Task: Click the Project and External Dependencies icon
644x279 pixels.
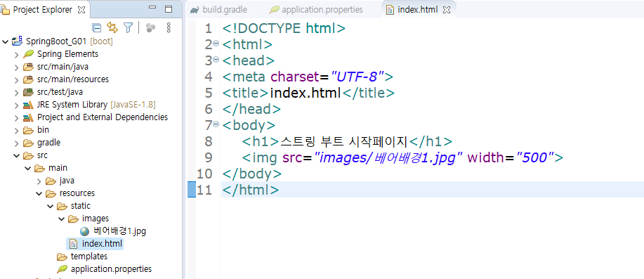Action: (28, 117)
